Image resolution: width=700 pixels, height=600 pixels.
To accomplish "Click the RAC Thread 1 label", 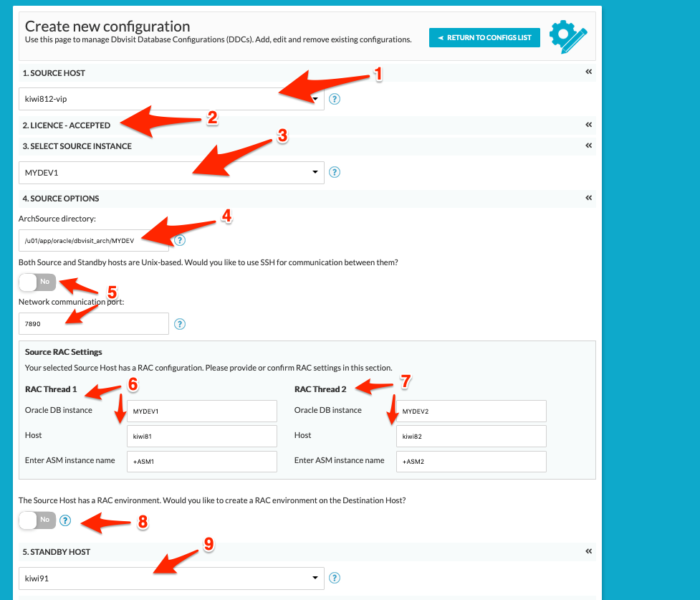I will pos(51,389).
